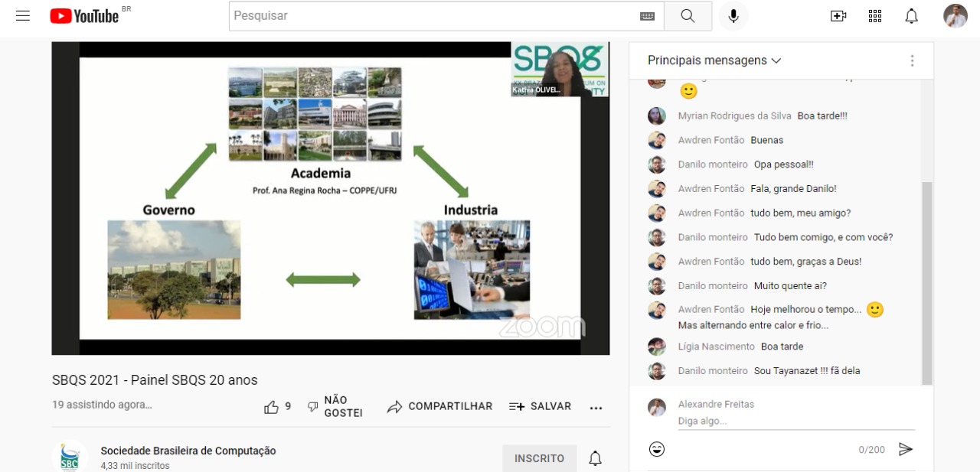This screenshot has width=980, height=472.
Task: Click the COMPARTILHAR share button
Action: pos(440,407)
